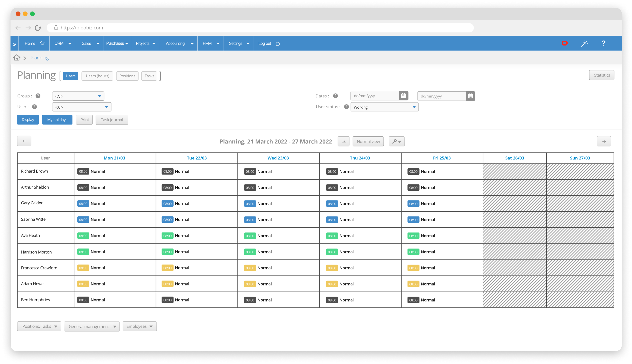This screenshot has width=632, height=364.
Task: Open the User status Working dropdown
Action: tap(384, 107)
